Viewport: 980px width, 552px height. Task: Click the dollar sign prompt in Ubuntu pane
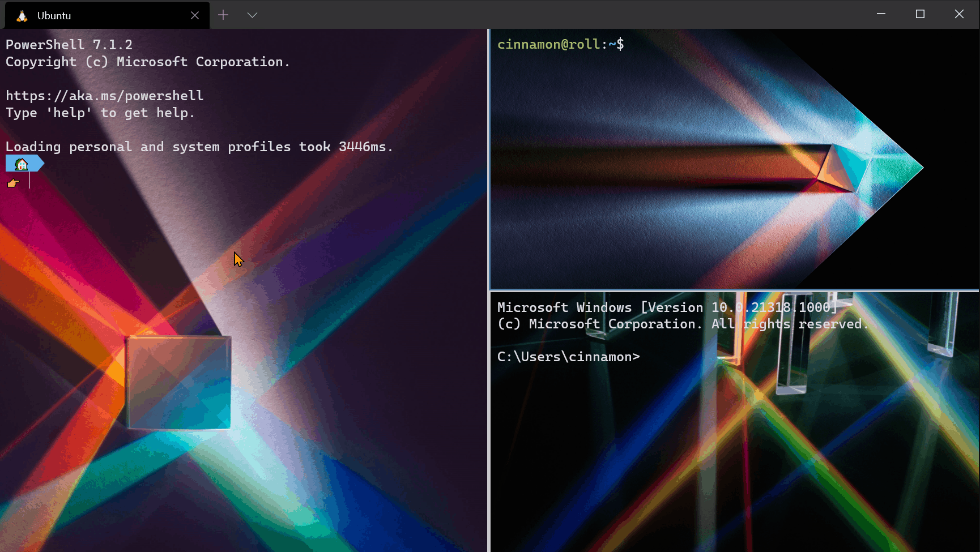[621, 44]
